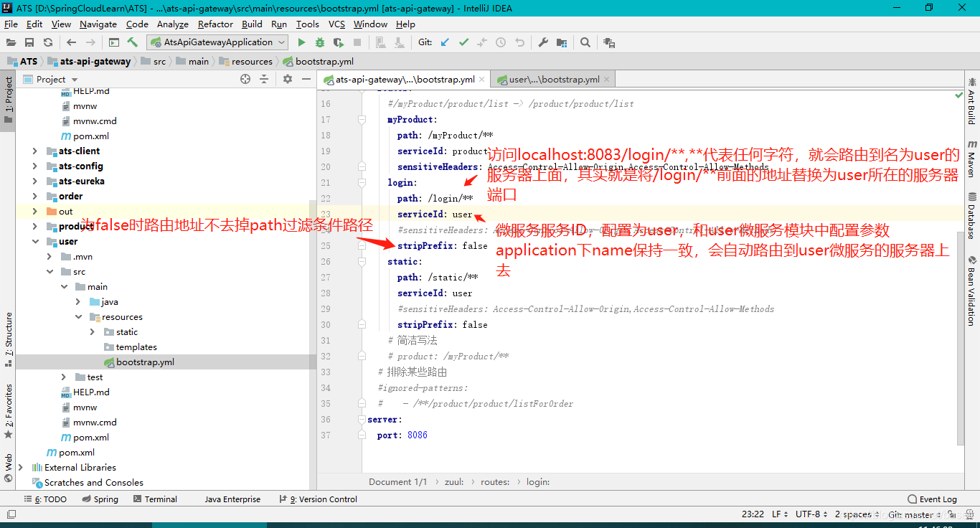
Task: Expand the order module
Action: [x=34, y=196]
